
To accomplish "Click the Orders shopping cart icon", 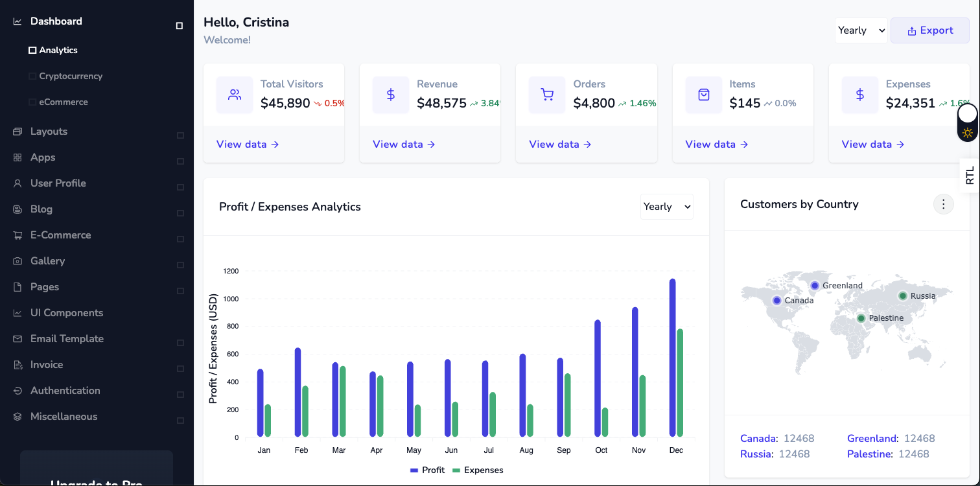I will [547, 95].
